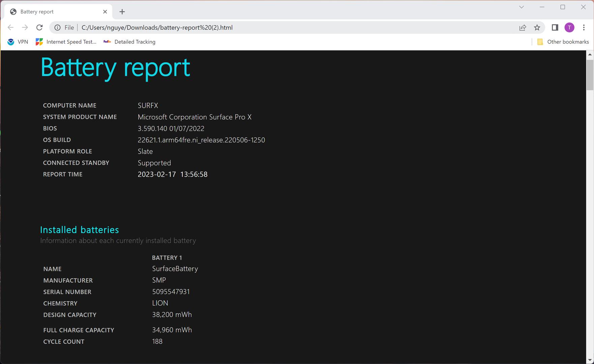Image resolution: width=594 pixels, height=364 pixels.
Task: Click Information about each installed battery subtitle
Action: pos(118,241)
